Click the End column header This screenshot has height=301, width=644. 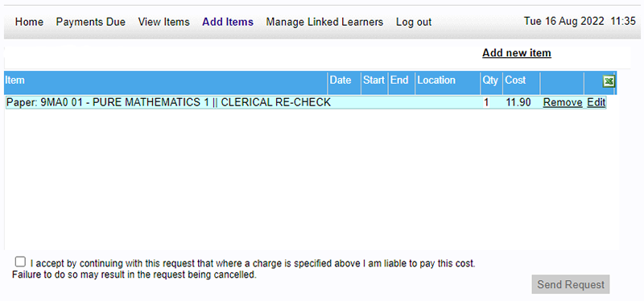(x=399, y=80)
